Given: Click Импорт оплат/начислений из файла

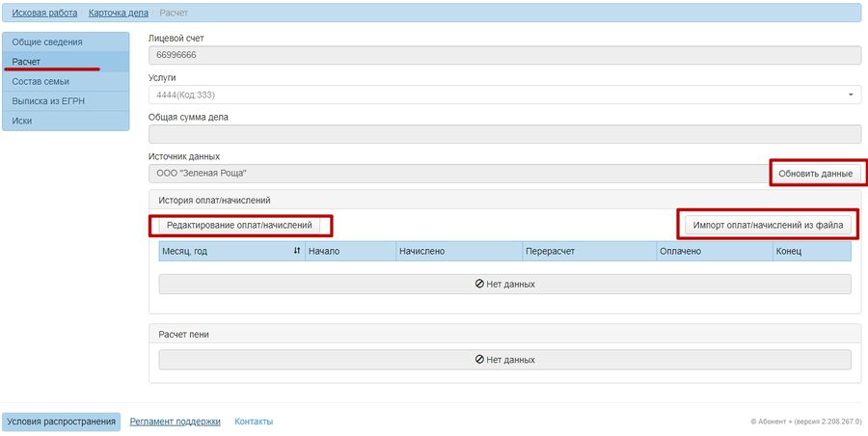Looking at the screenshot, I should coord(769,225).
